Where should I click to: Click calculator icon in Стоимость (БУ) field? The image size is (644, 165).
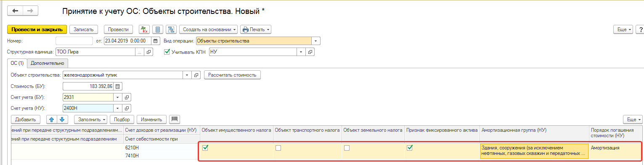[118, 86]
